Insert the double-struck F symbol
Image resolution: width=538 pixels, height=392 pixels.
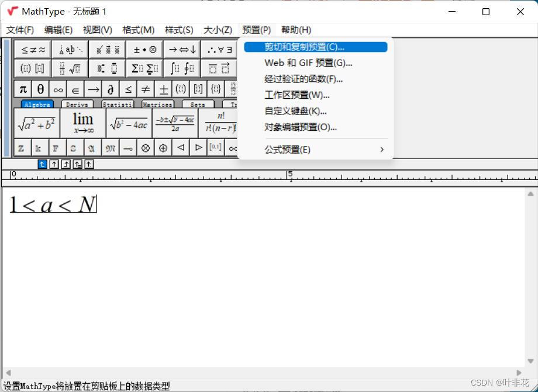[58, 148]
